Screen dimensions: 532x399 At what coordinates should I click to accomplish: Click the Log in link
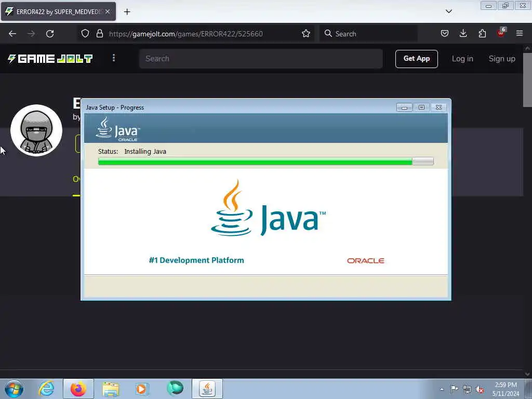coord(462,59)
